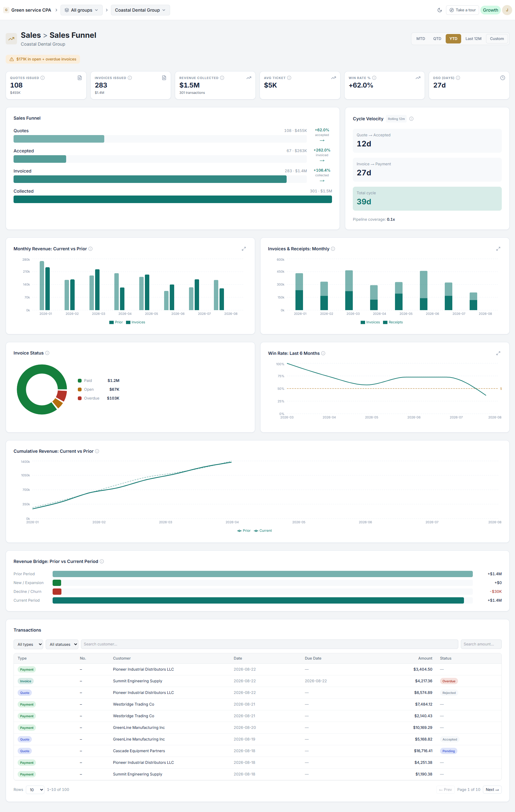Toggle Current line in Cumulative Revenue legend
This screenshot has width=515, height=812.
coord(263,531)
